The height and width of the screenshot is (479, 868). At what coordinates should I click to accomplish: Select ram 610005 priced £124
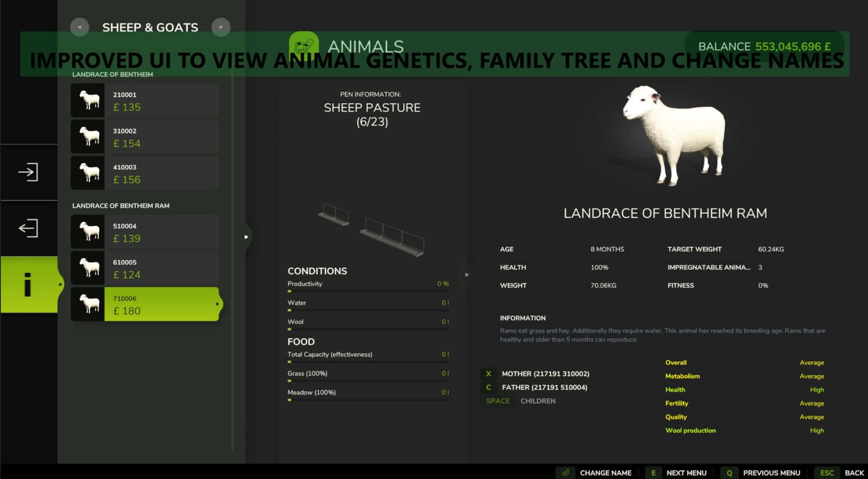coord(161,268)
